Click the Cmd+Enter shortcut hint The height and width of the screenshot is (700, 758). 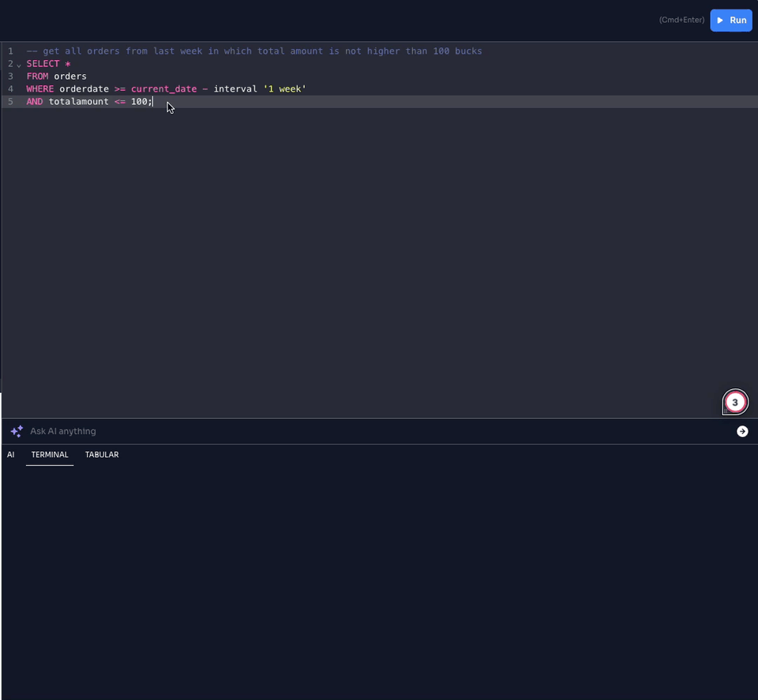coord(681,21)
